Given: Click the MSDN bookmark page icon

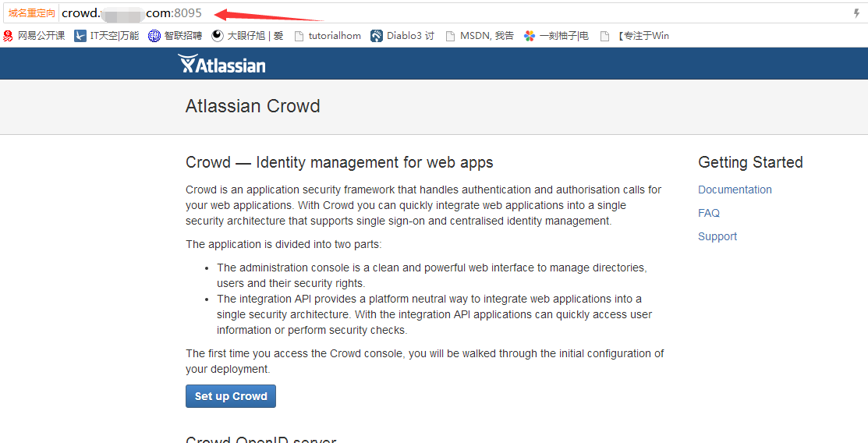Looking at the screenshot, I should coord(451,36).
